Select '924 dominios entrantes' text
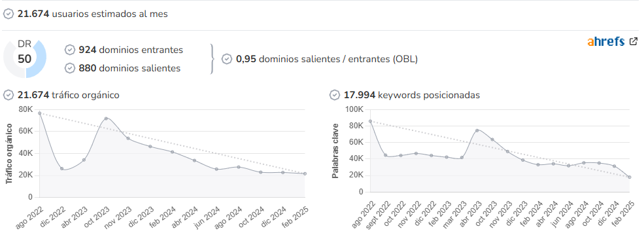 click(131, 50)
